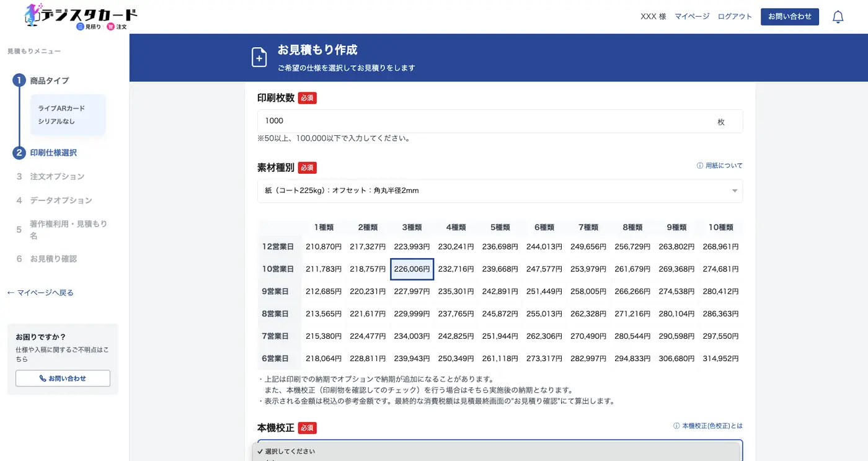Screen dimensions: 868x461
Task: Open the notification bell icon
Action: point(838,17)
